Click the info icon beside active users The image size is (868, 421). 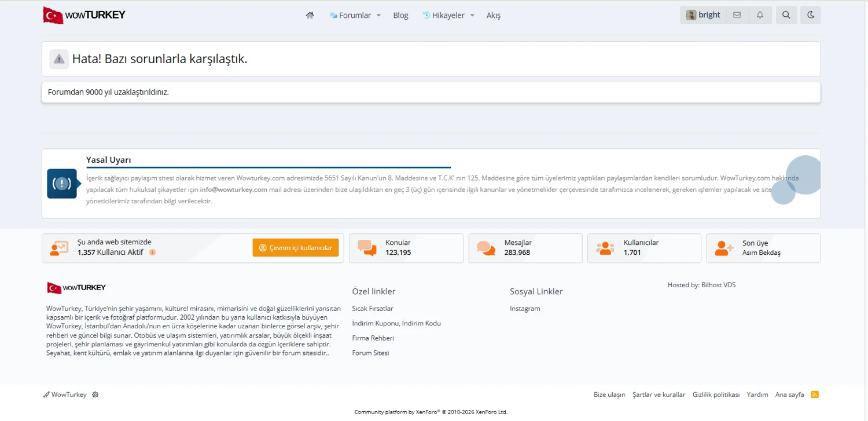coord(152,252)
